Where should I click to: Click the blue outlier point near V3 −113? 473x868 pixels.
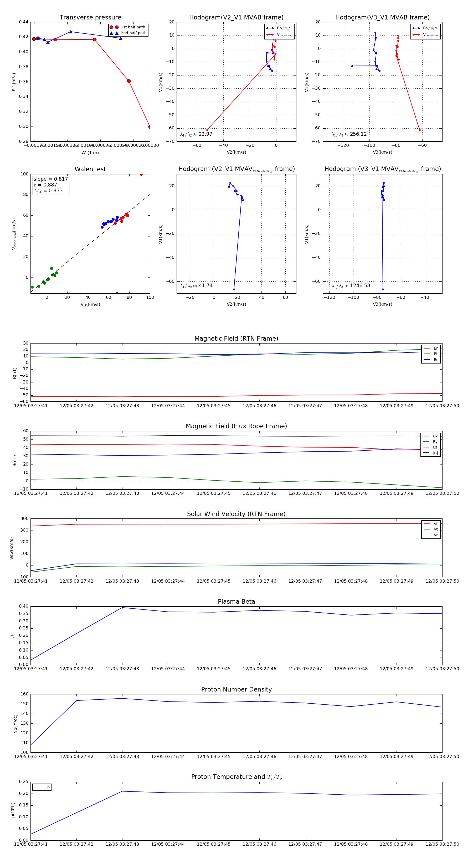352,66
